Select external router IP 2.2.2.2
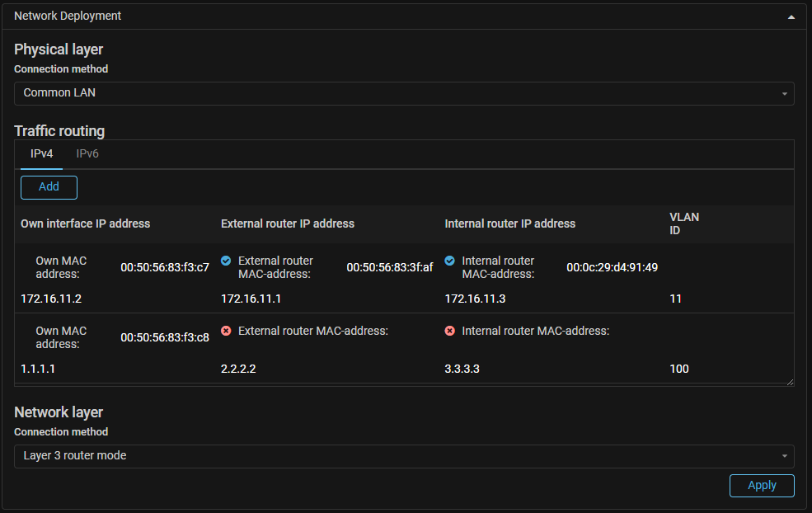 click(x=238, y=369)
